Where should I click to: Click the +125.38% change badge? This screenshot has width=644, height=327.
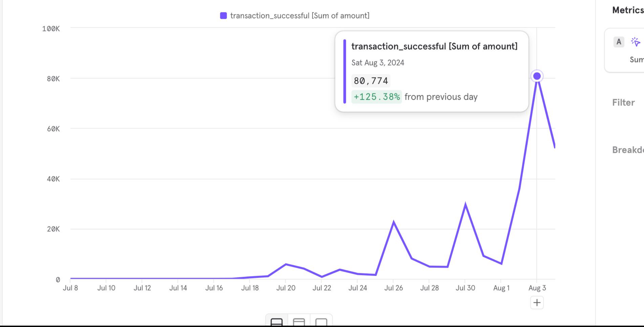click(377, 97)
